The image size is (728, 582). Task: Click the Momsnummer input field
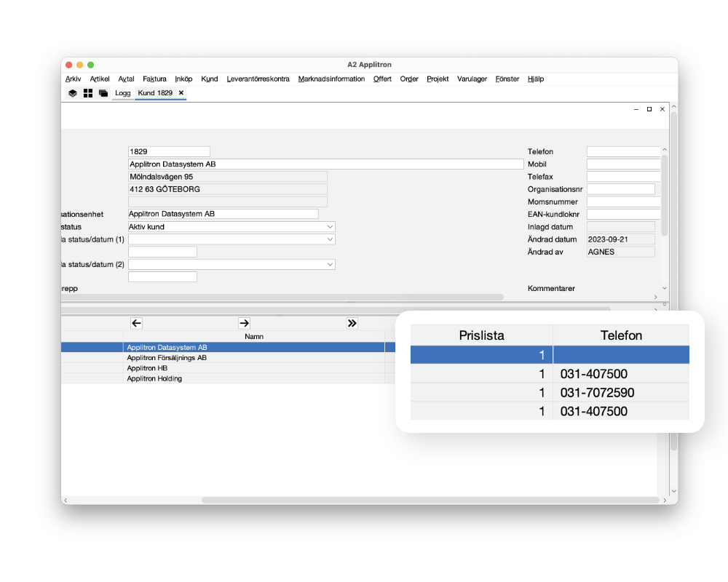coord(624,202)
